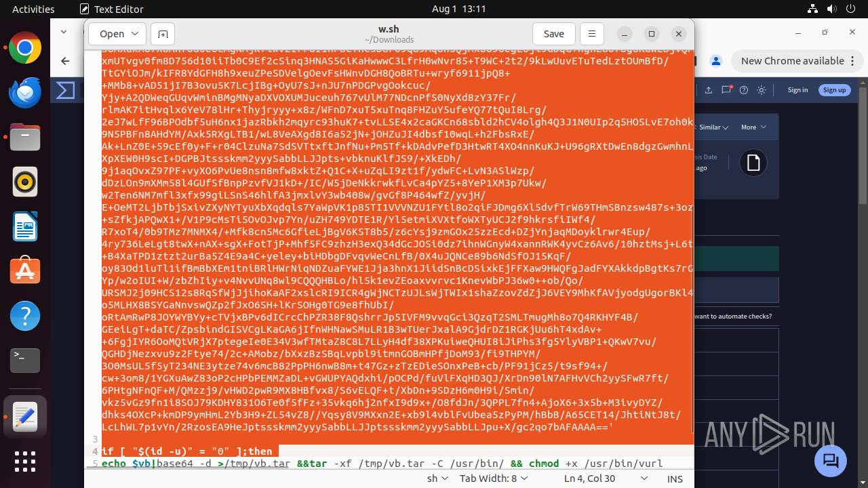The height and width of the screenshot is (488, 868).
Task: Click the Chrome back arrow button
Action: pyautogui.click(x=65, y=61)
